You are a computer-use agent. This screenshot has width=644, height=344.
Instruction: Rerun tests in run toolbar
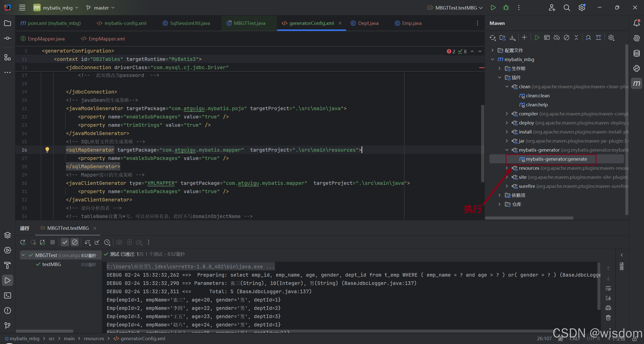(x=23, y=242)
